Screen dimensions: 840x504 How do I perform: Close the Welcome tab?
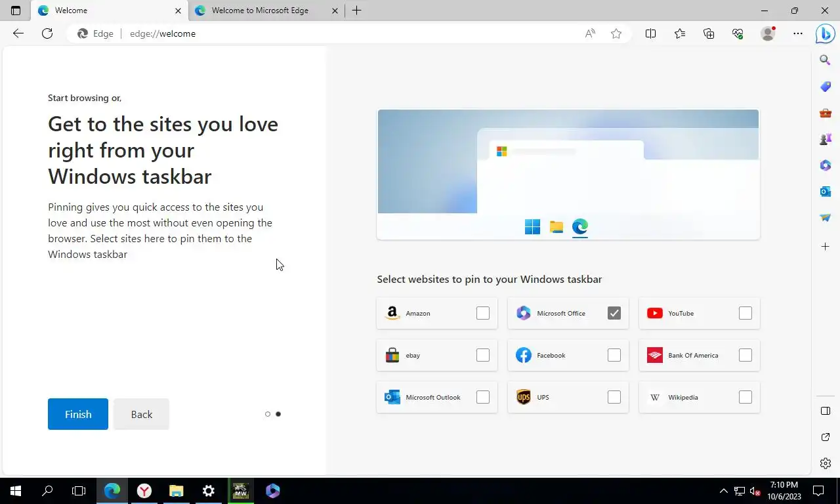tap(178, 10)
